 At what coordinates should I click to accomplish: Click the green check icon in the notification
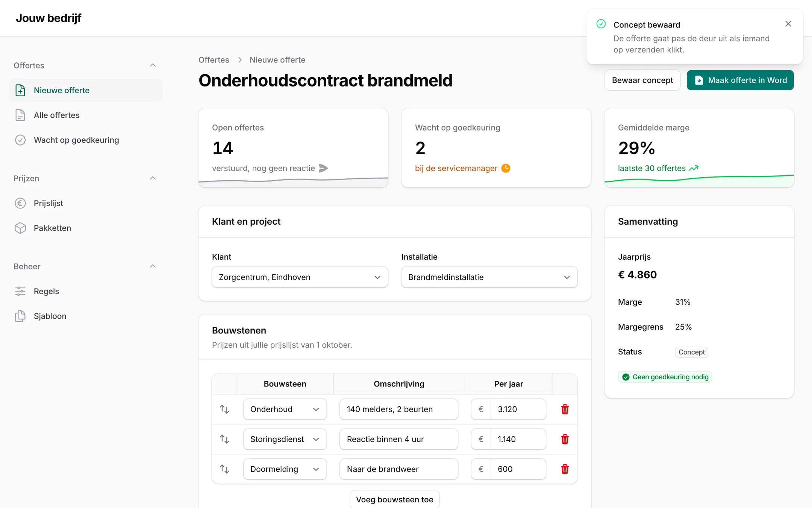tap(601, 24)
